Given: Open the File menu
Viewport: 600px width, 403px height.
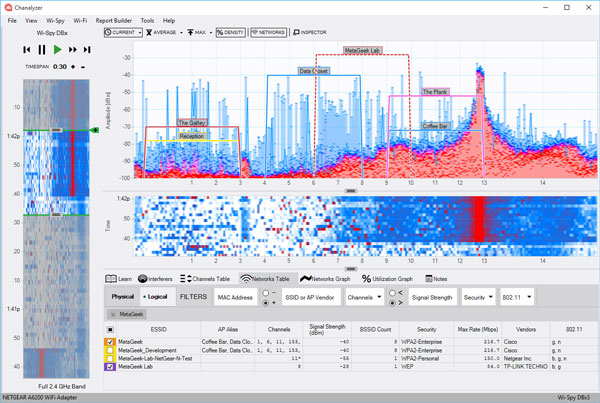Looking at the screenshot, I should [x=12, y=21].
